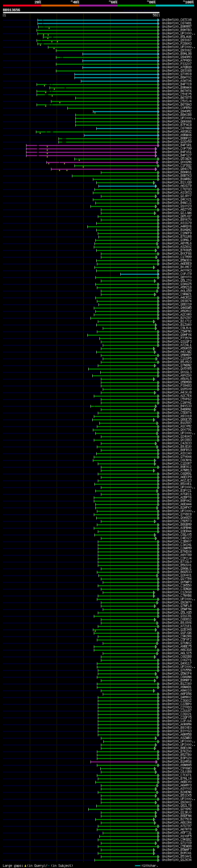Click the cyan 100char scale bar legend
Screen dimensions: 197x868
pos(137,866)
